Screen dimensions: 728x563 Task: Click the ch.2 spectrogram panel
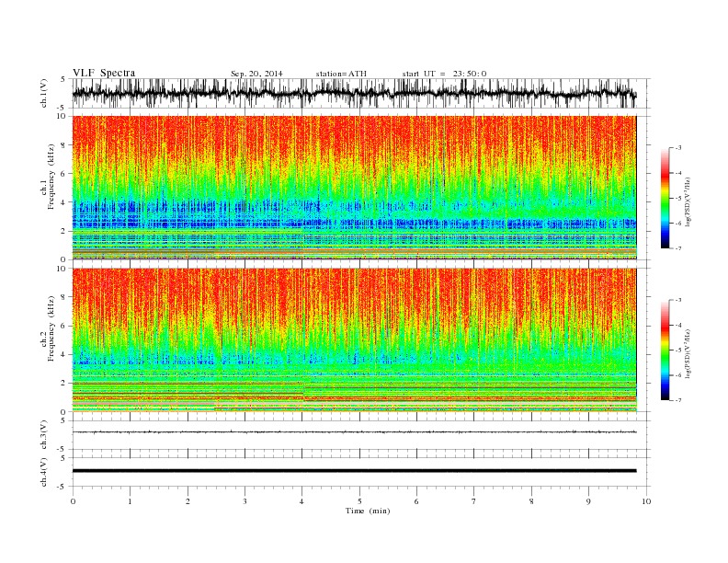354,340
